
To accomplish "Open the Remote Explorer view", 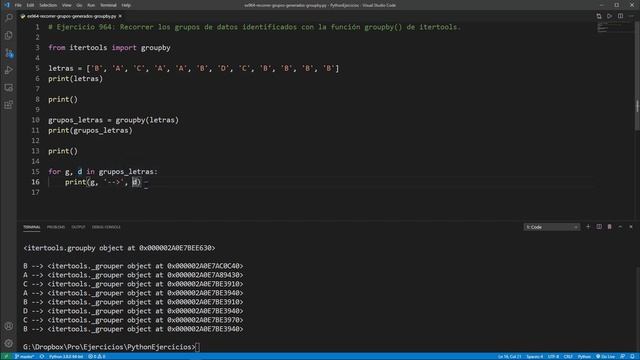I will 9,88.
